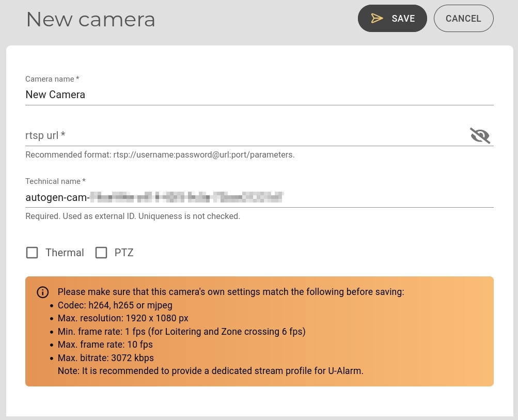Click the Max. bitrate requirement line
518x420 pixels.
(105, 358)
